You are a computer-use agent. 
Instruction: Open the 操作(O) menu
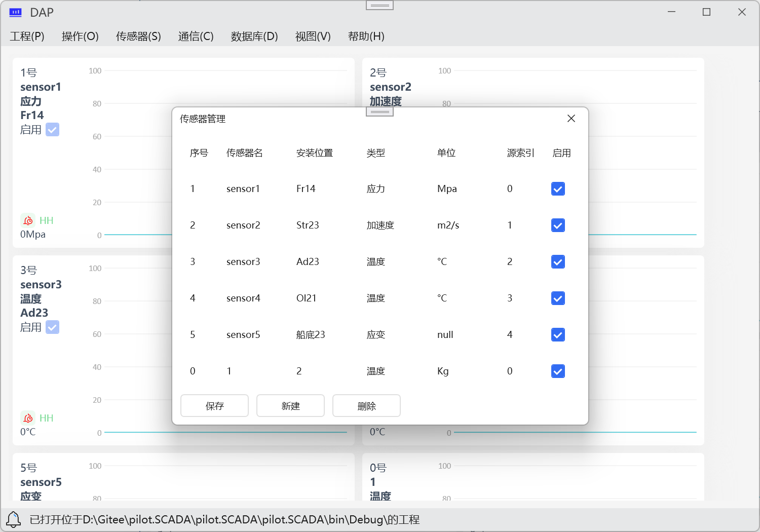click(x=80, y=36)
